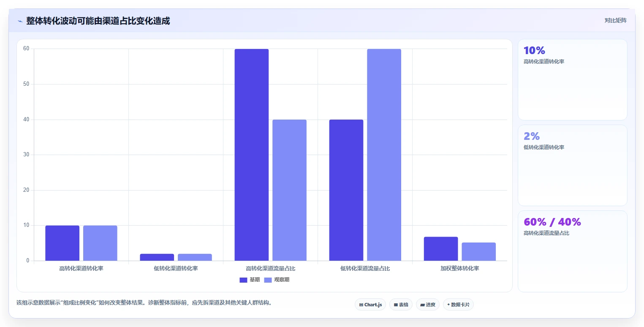Click the 对比矩阵 label in header
This screenshot has width=644, height=327.
point(615,21)
